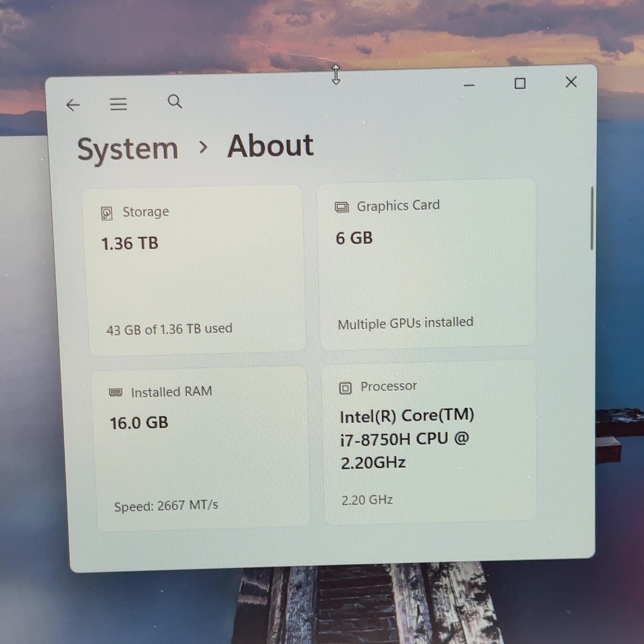Select the 16.0 GB RAM value

[139, 422]
